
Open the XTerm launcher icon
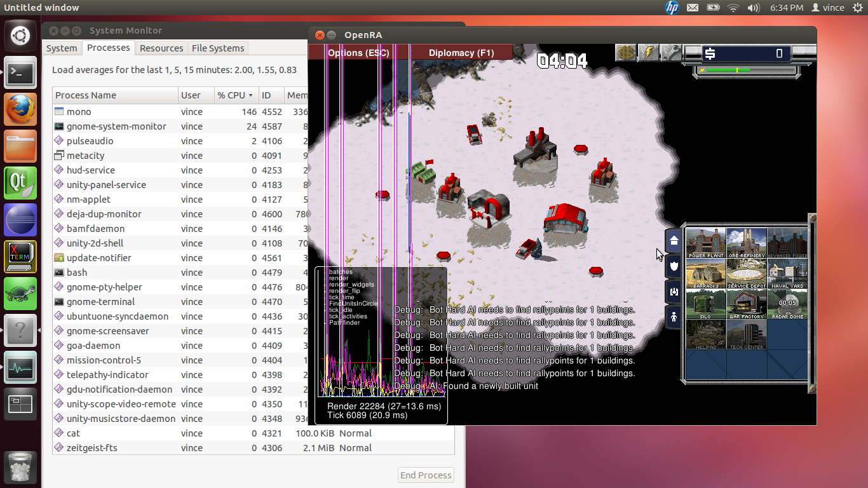20,257
